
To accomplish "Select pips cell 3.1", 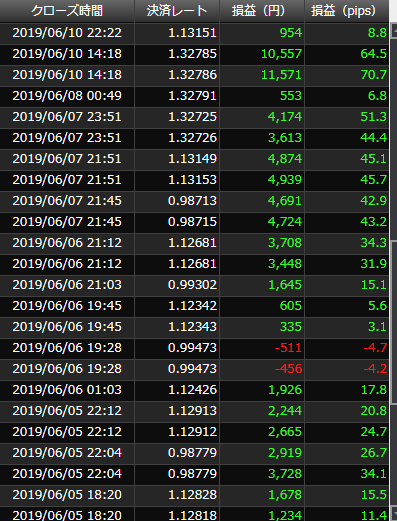I will coord(347,327).
